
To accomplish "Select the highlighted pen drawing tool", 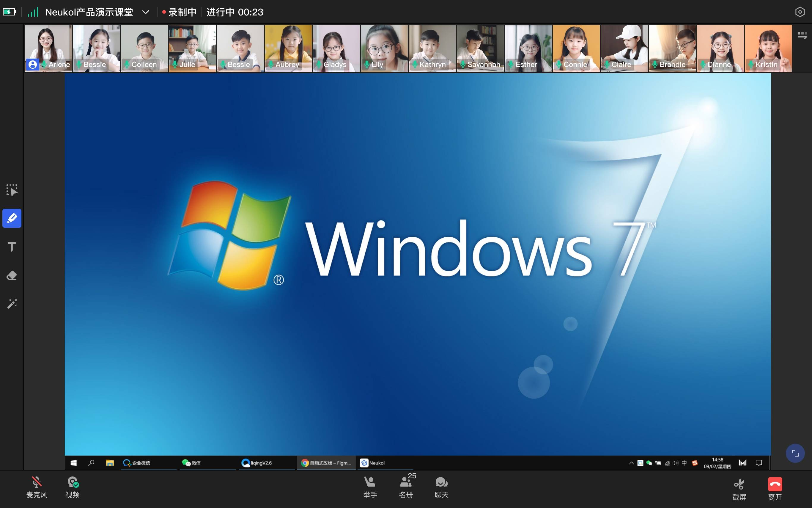I will (12, 218).
